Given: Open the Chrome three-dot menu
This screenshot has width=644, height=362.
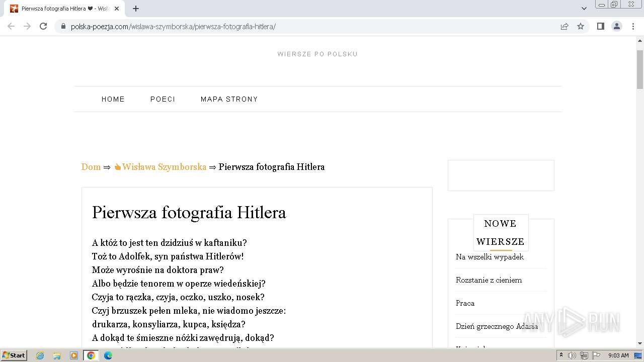Looking at the screenshot, I should [x=633, y=26].
